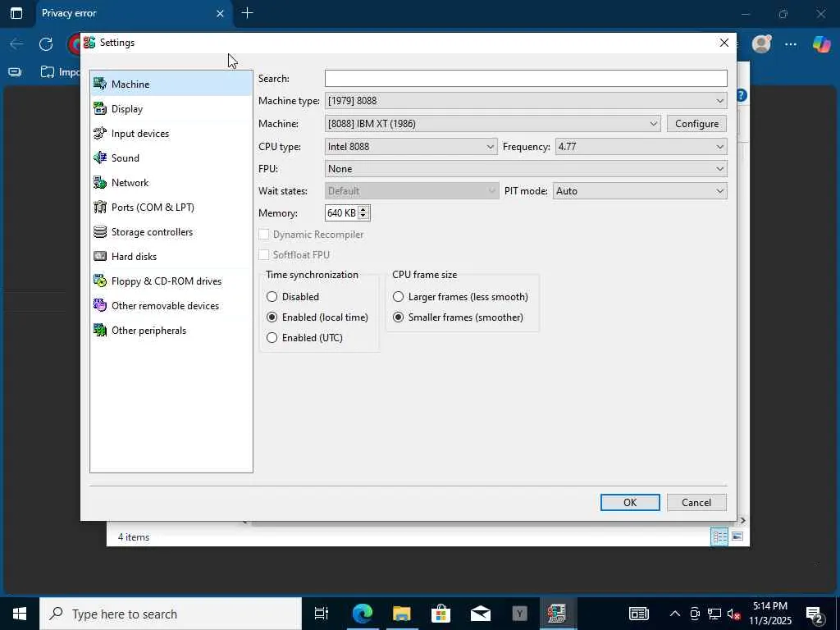Click the 86Box icon in Settings title bar
Screen dimensions: 840x630
tap(89, 43)
